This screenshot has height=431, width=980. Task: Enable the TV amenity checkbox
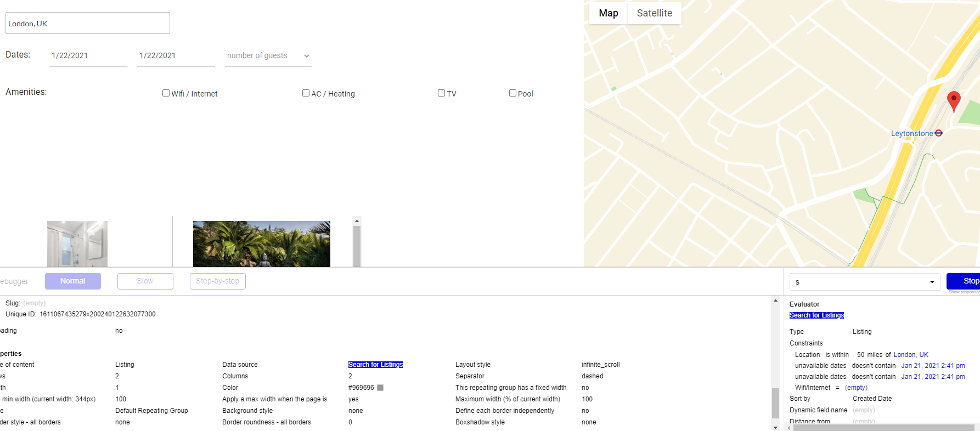click(441, 93)
